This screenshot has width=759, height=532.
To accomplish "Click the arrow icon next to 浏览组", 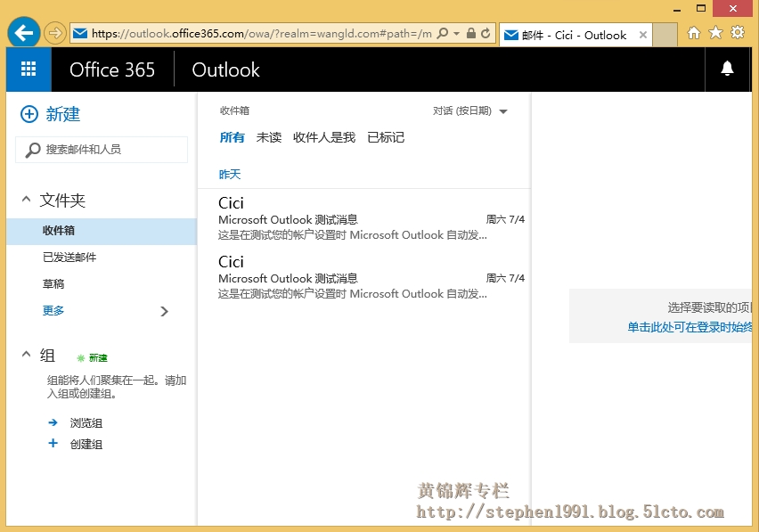I will [53, 422].
